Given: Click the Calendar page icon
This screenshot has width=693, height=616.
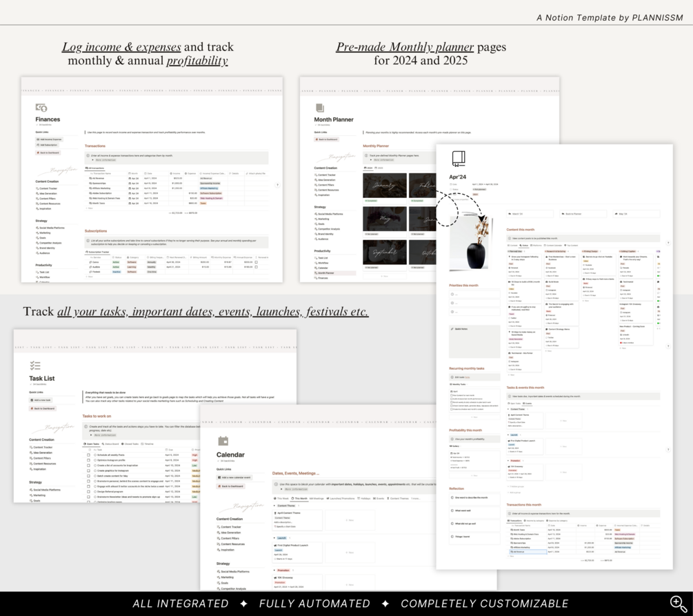Looking at the screenshot, I should click(x=223, y=441).
